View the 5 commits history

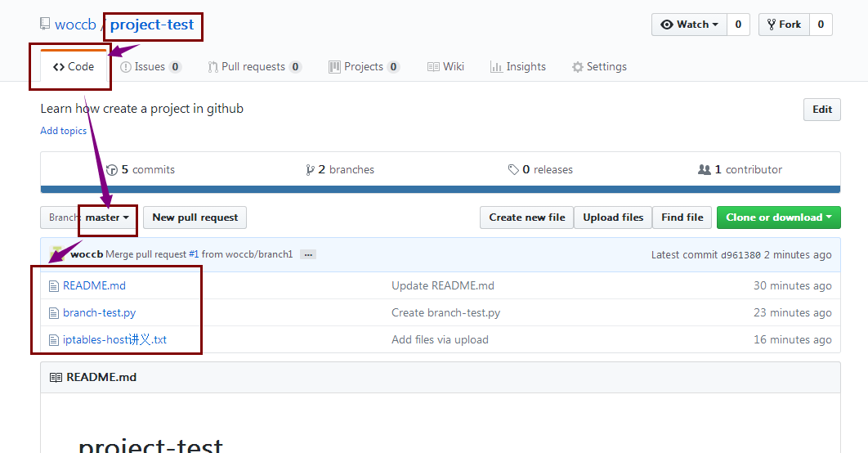[141, 169]
